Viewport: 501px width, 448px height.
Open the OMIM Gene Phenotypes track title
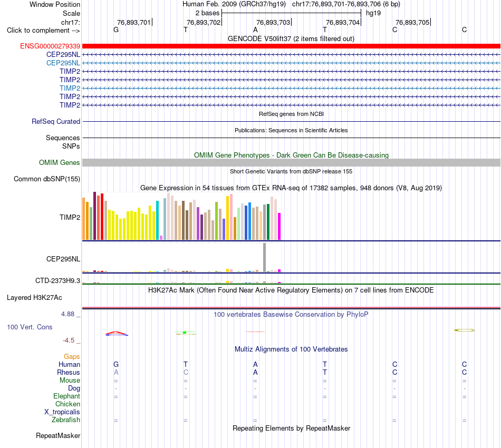coord(292,155)
